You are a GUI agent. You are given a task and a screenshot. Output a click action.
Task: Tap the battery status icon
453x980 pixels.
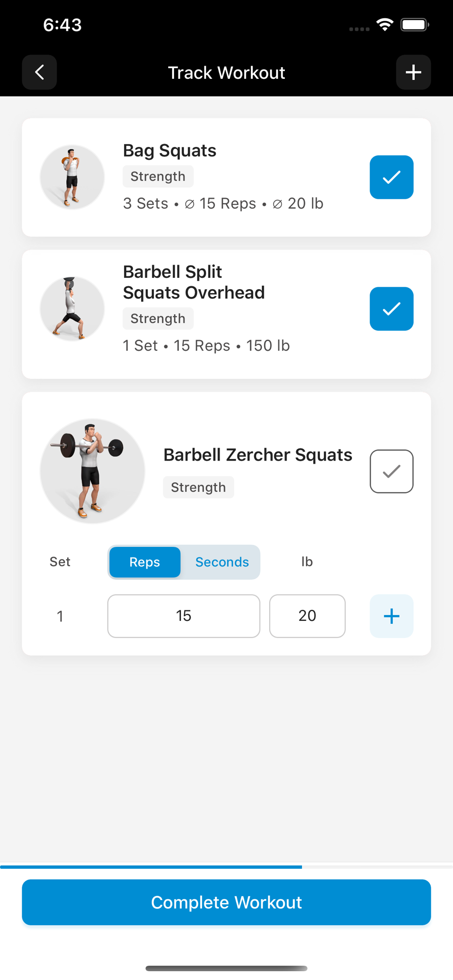point(415,24)
